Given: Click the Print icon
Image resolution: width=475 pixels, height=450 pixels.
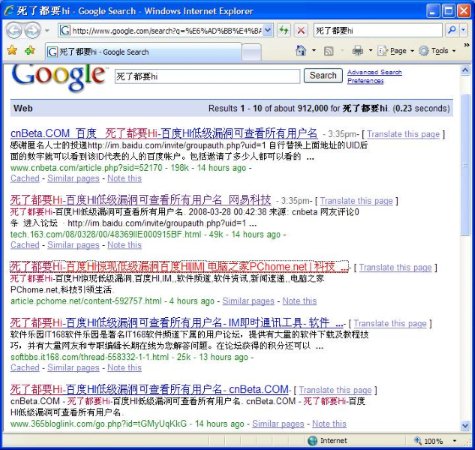Looking at the screenshot, I should [358, 51].
